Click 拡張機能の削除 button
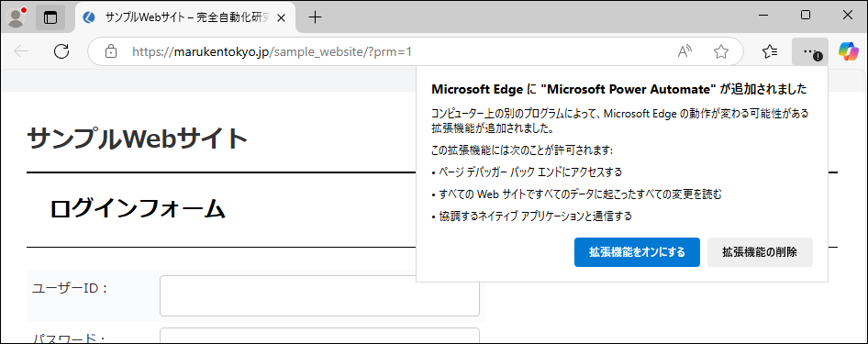The width and height of the screenshot is (868, 344). (x=760, y=252)
